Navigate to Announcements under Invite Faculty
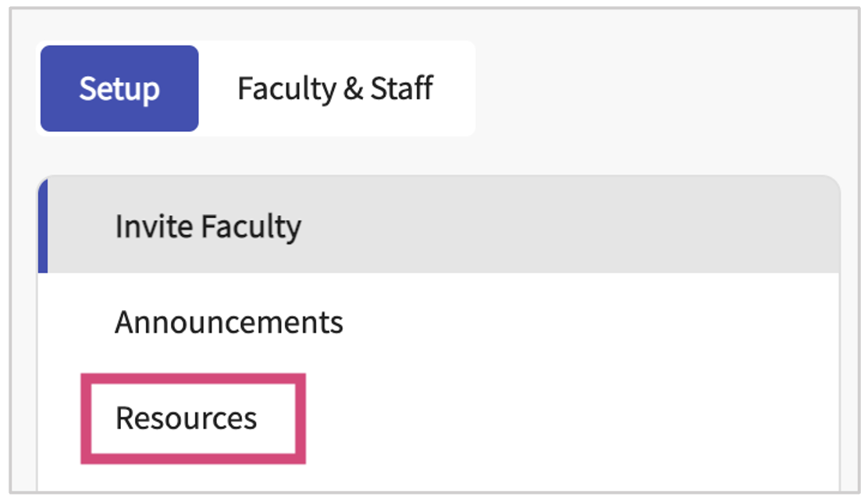Image resolution: width=868 pixels, height=503 pixels. pyautogui.click(x=229, y=322)
